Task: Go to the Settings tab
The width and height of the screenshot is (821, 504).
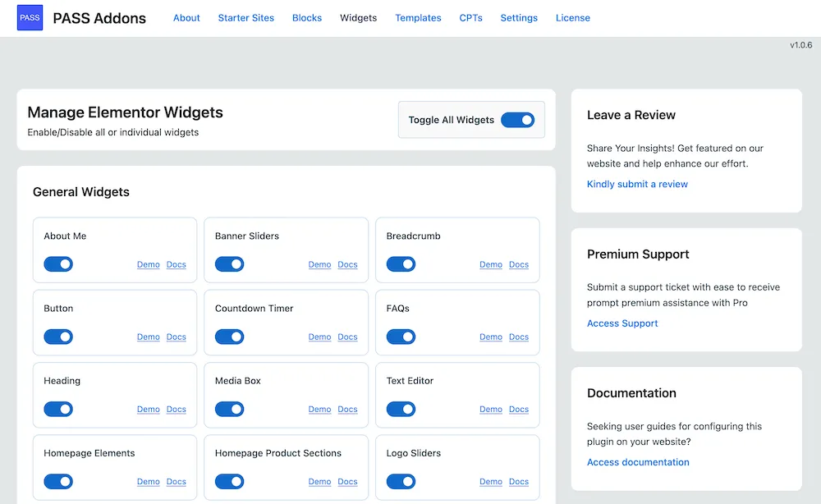Action: [519, 18]
